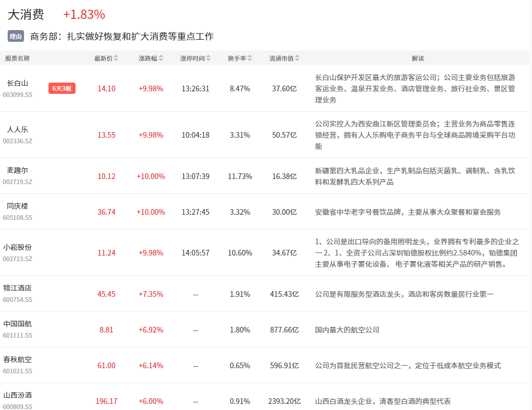Click 山西汾酒 description 山西白酒龙头企业
The image size is (532, 410).
383,401
